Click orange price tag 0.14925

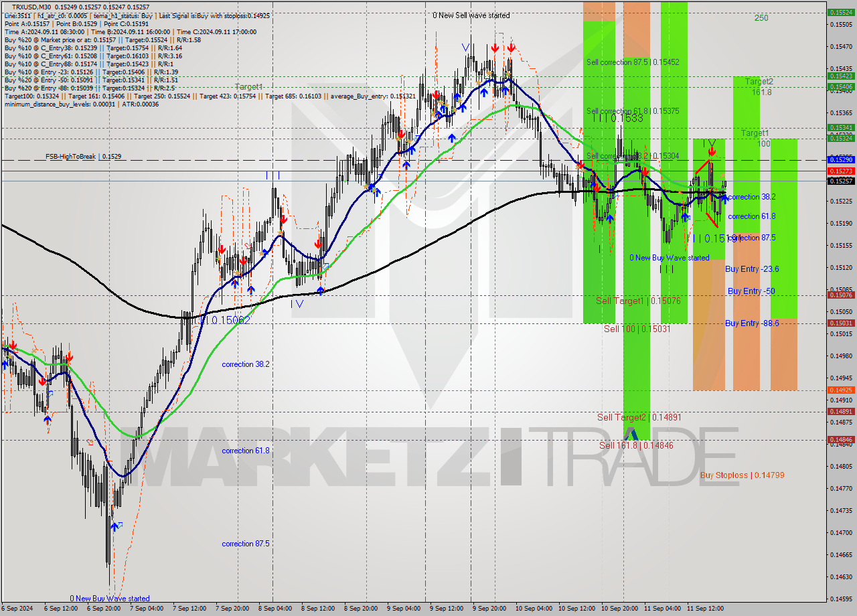point(841,390)
